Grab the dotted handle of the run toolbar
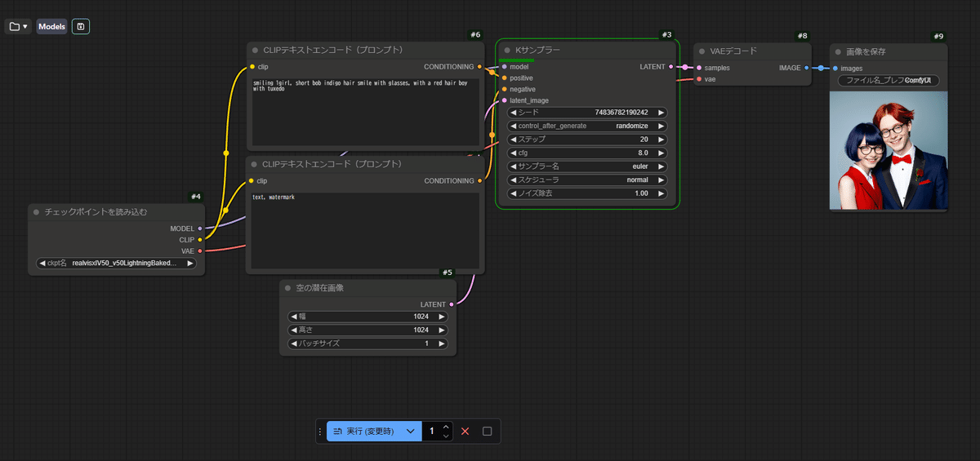980x461 pixels. click(322, 431)
